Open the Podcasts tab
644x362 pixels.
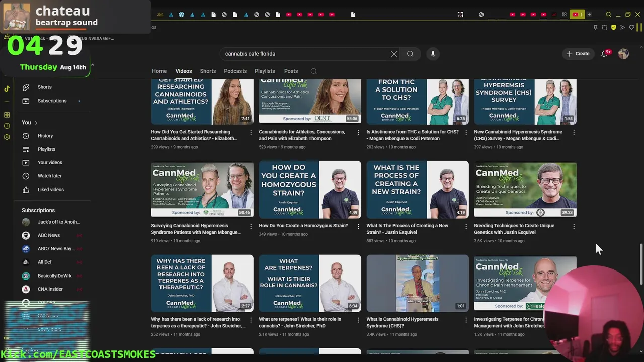(x=235, y=71)
